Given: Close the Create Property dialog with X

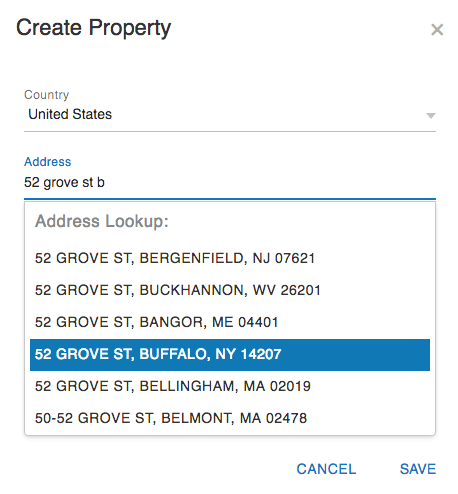Looking at the screenshot, I should click(437, 30).
